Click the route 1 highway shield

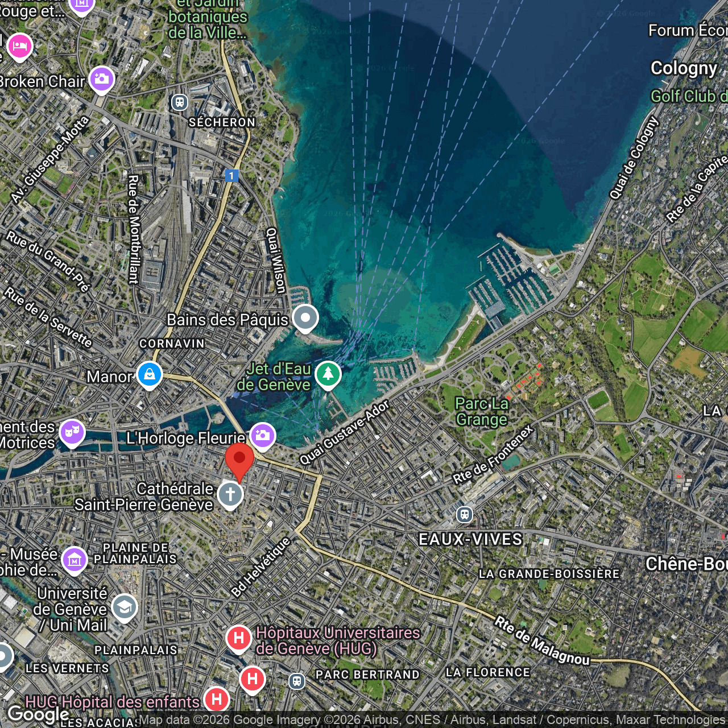tap(231, 176)
